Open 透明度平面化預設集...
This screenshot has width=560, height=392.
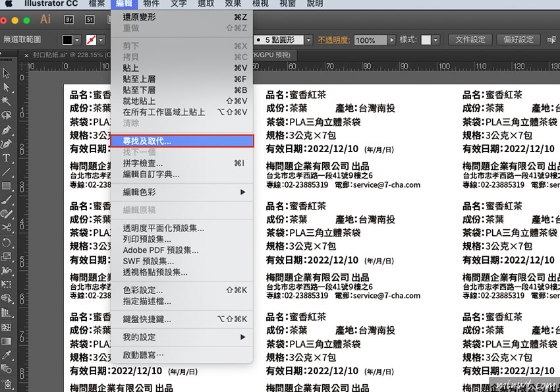(x=182, y=228)
